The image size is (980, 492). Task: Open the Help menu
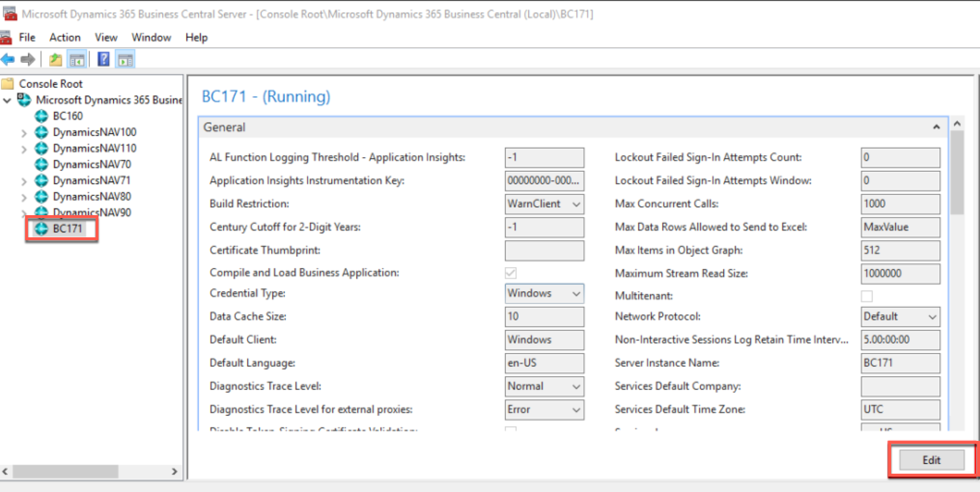(x=196, y=38)
